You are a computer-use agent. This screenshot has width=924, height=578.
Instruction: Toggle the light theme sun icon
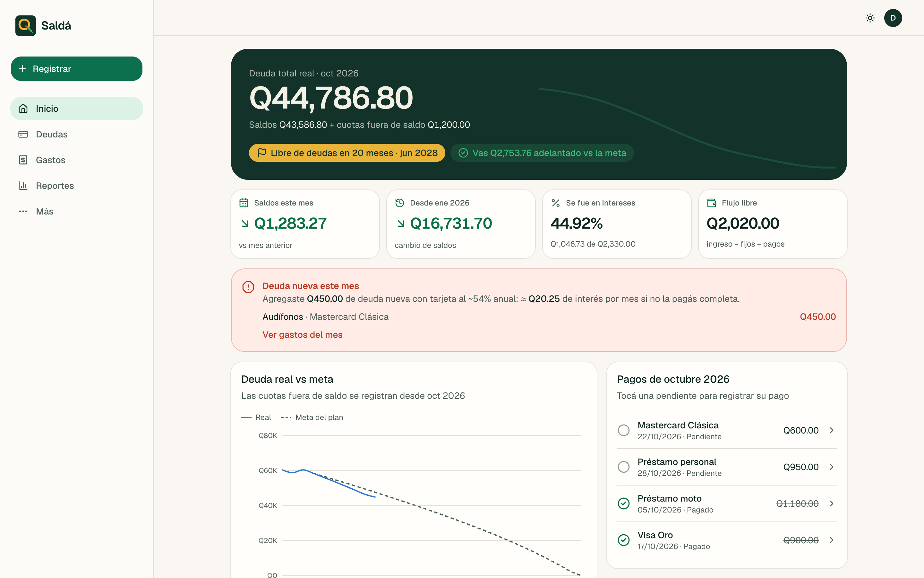[870, 18]
